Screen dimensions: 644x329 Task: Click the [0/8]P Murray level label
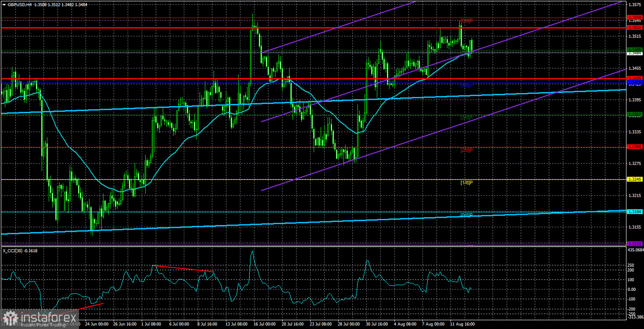tap(466, 215)
